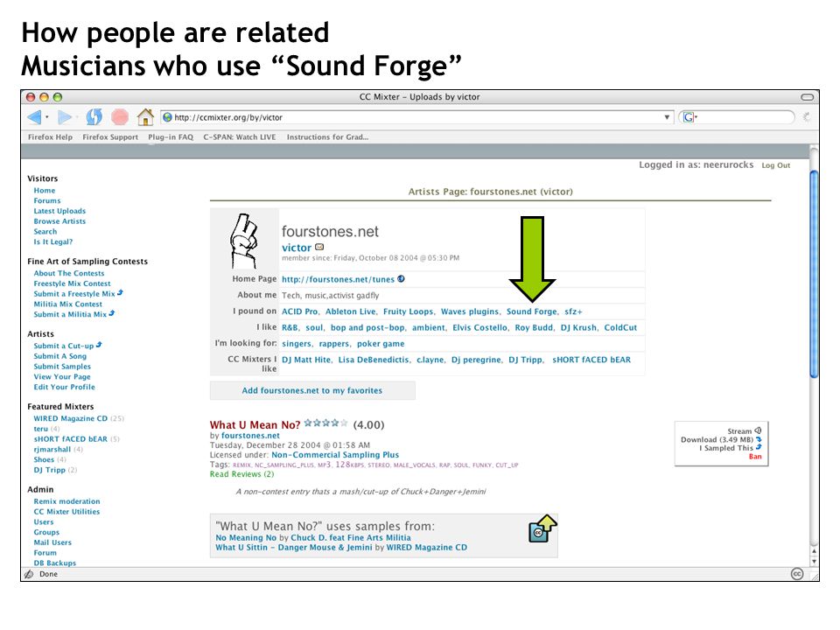840x630 pixels.
Task: Open the CC Mixter Utilities link
Action: pos(67,512)
